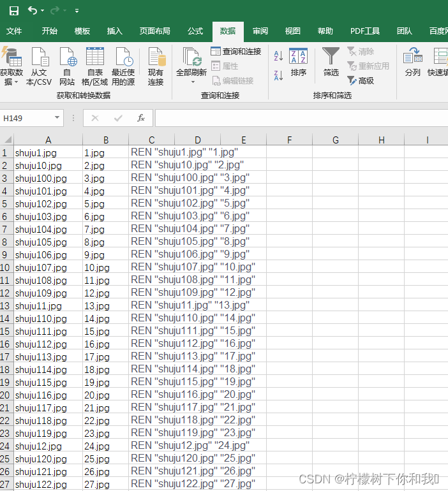
Task: Select cell containing shuju116.jpg
Action: [49, 395]
